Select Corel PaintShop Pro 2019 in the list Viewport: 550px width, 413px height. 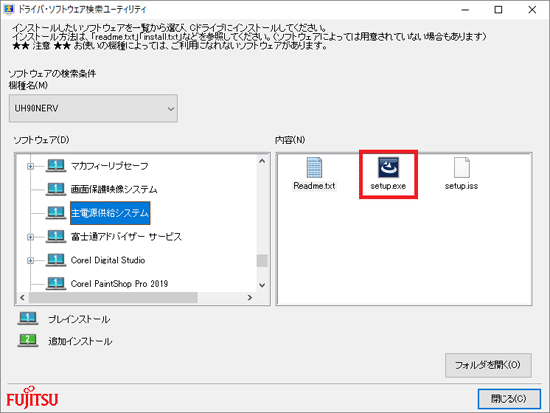pyautogui.click(x=119, y=284)
